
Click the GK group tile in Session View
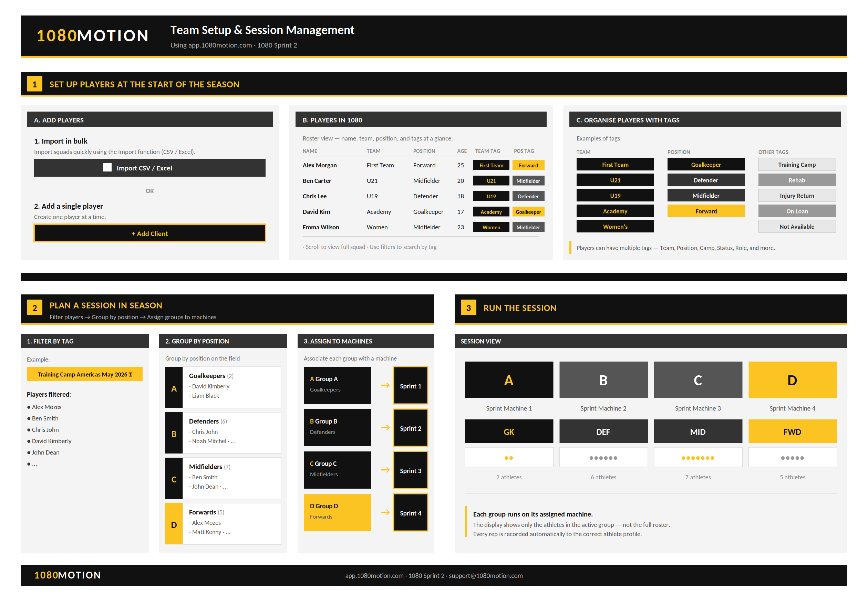pyautogui.click(x=509, y=431)
